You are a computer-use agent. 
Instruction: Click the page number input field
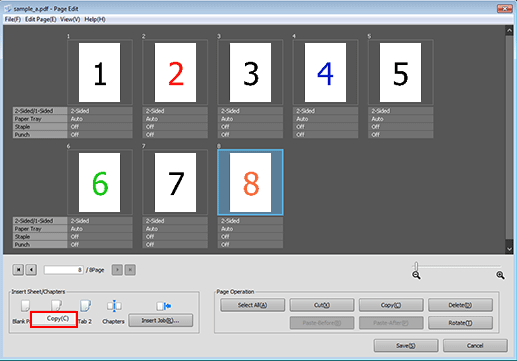(64, 270)
